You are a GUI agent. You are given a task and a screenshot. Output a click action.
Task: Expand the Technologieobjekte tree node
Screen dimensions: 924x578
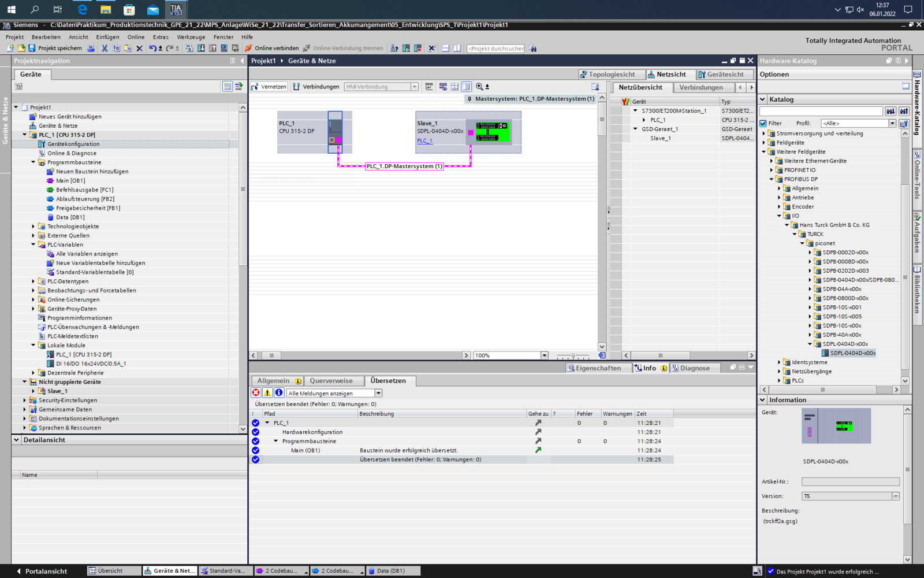(33, 227)
